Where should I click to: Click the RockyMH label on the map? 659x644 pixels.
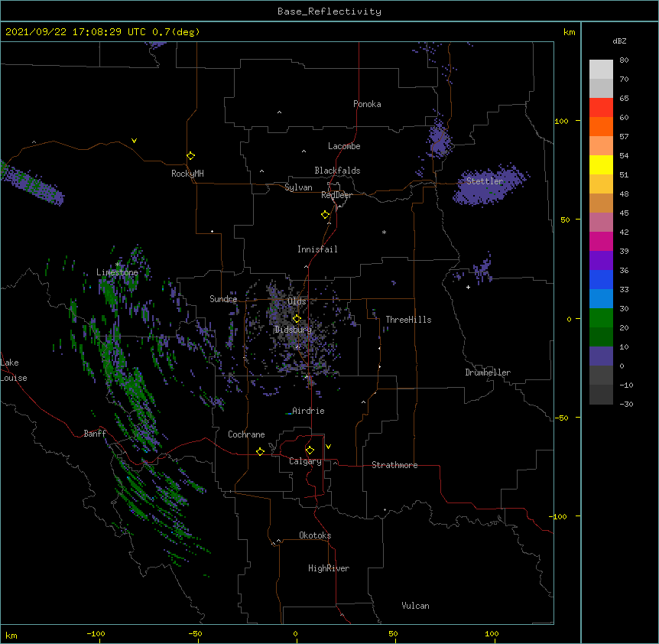coord(187,174)
